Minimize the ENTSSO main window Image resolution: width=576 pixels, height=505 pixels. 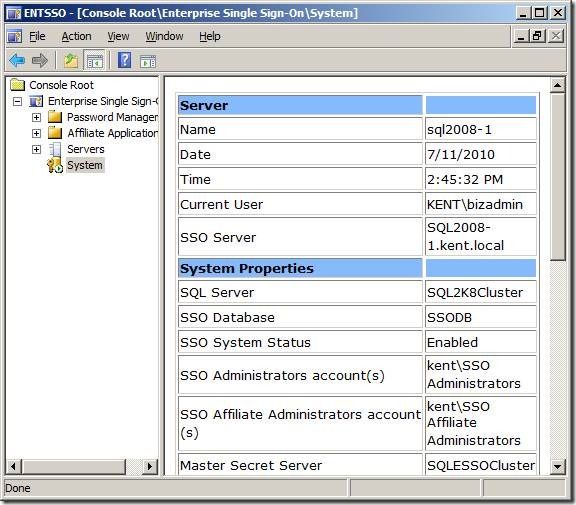point(523,13)
